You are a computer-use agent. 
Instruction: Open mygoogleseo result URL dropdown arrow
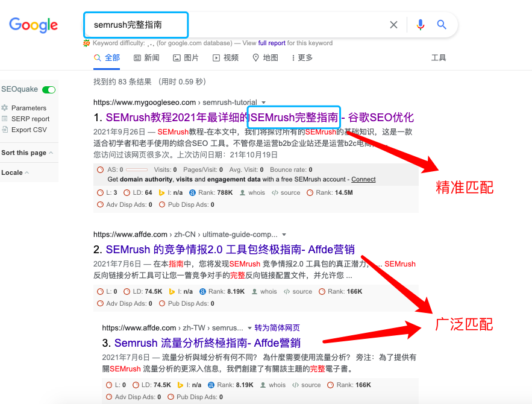pyautogui.click(x=264, y=103)
